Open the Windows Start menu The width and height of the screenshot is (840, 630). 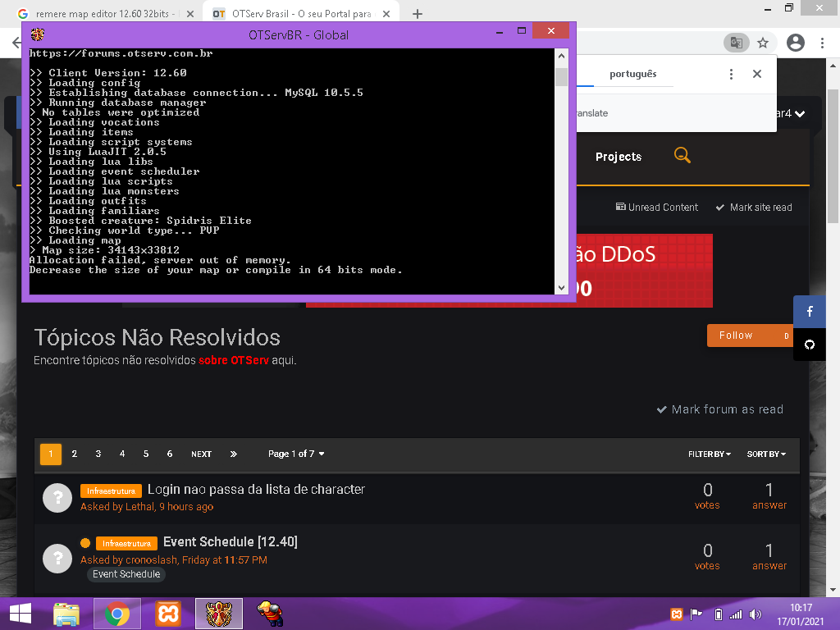click(21, 614)
